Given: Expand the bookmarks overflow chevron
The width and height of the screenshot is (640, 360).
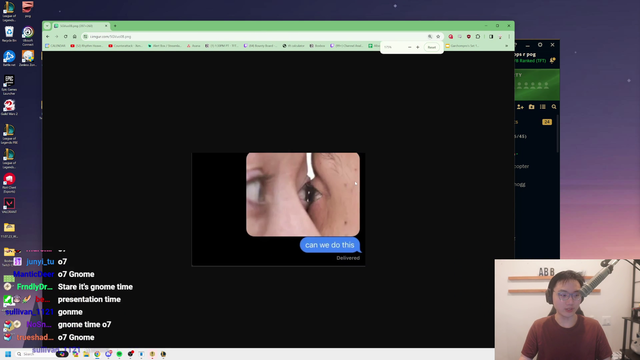Looking at the screenshot, I should point(507,46).
